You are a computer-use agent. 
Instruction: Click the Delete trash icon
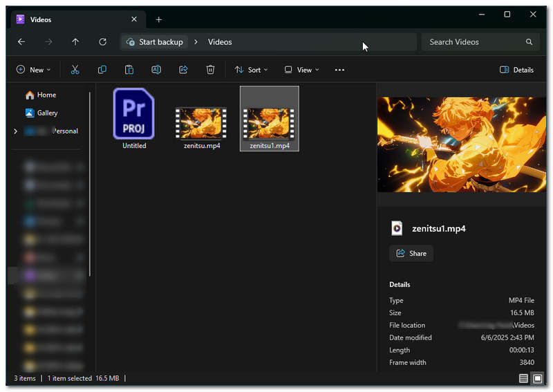point(210,70)
